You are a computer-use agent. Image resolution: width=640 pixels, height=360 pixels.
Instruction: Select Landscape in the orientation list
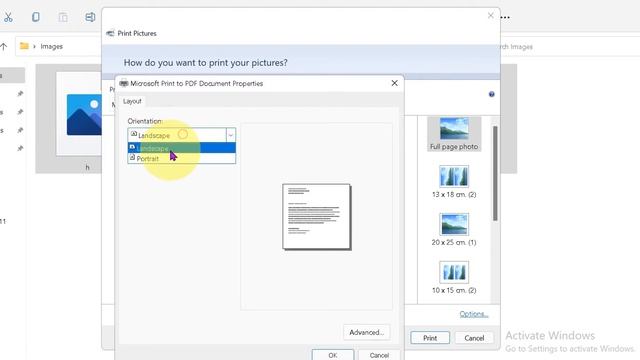[x=182, y=148]
